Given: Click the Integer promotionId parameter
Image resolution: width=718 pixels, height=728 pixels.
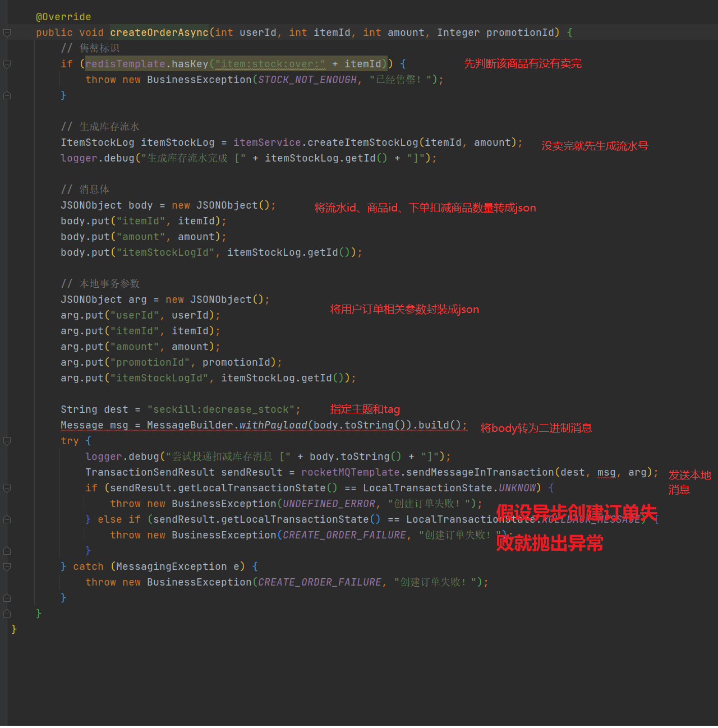Looking at the screenshot, I should click(495, 33).
